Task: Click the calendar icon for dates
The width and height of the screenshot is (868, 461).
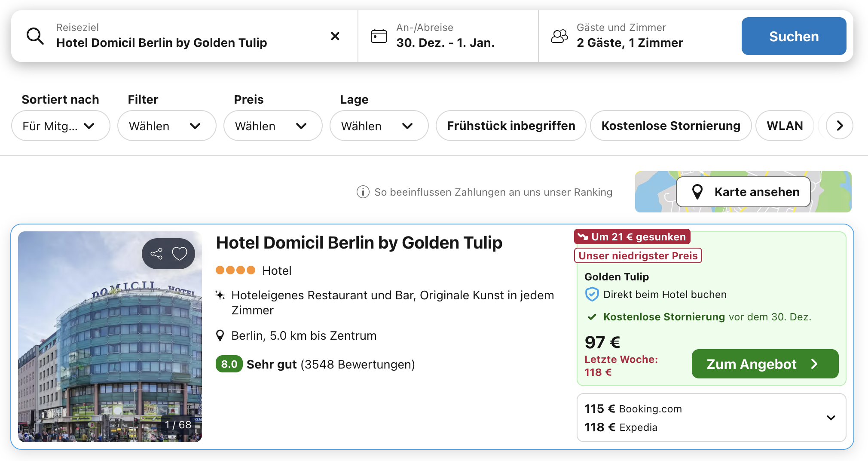Action: click(x=379, y=36)
